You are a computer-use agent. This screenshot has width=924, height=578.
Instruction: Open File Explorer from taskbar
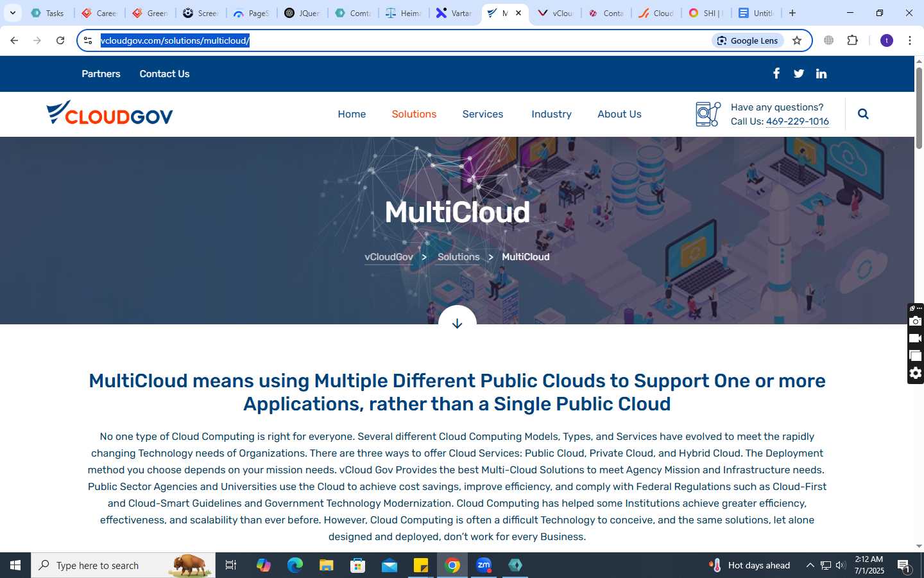327,565
